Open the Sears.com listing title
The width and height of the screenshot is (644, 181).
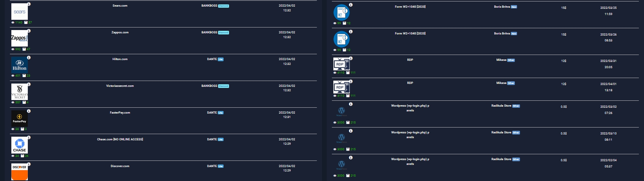click(120, 6)
